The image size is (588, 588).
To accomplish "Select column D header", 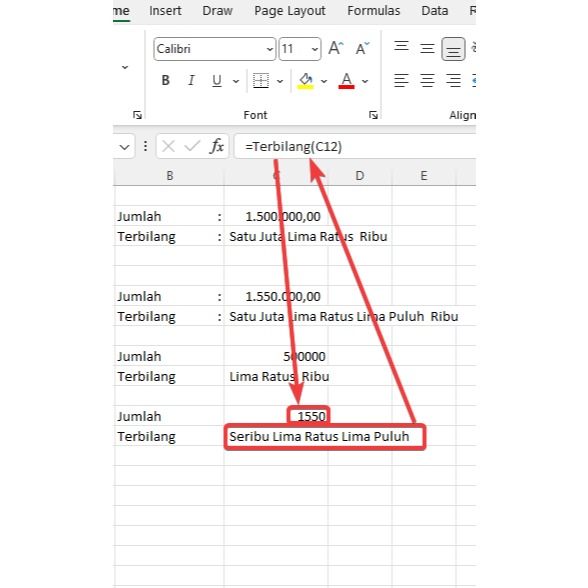I will point(360,176).
